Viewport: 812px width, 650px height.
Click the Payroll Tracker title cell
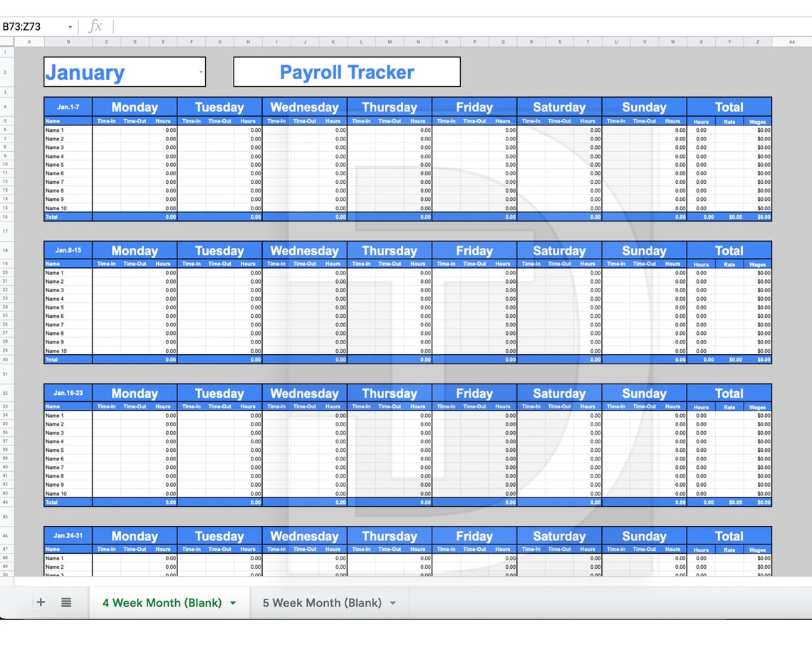(347, 71)
